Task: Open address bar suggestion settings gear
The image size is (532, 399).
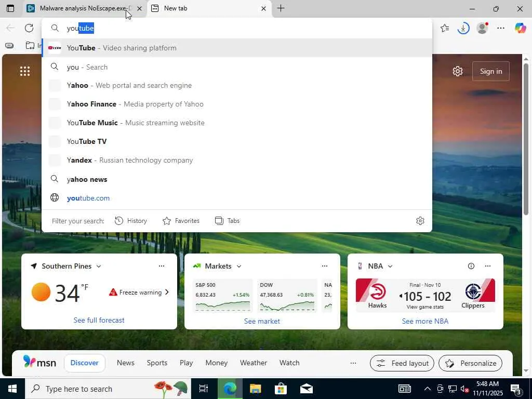Action: pyautogui.click(x=420, y=221)
